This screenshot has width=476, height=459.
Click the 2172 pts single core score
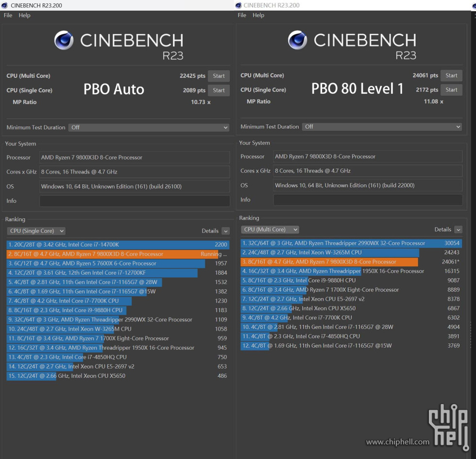pyautogui.click(x=427, y=89)
